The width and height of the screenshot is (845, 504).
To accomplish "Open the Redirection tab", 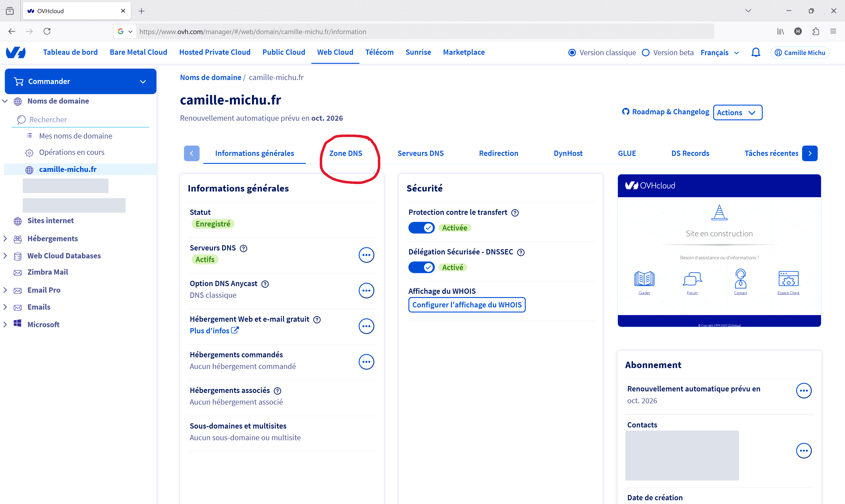I will tap(498, 153).
